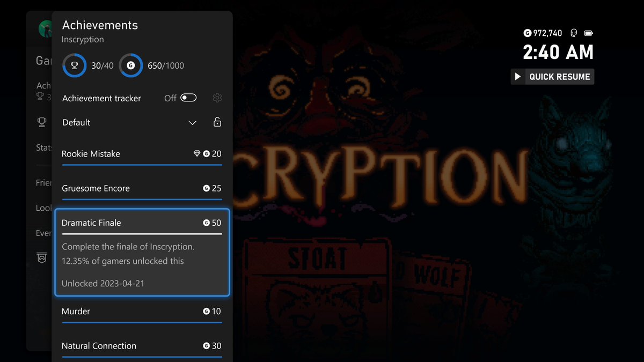Click the profile avatar in the guide
The height and width of the screenshot is (362, 644).
pos(46,28)
